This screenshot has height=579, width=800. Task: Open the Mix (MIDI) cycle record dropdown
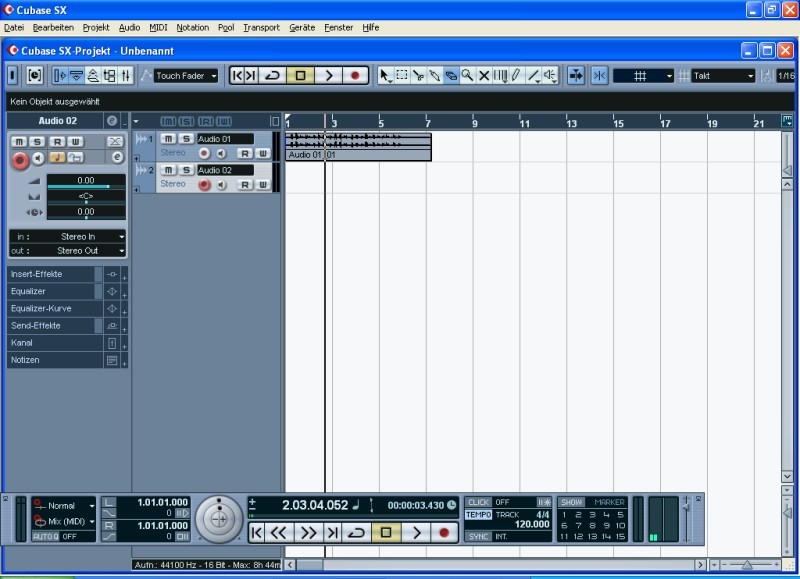click(x=64, y=521)
